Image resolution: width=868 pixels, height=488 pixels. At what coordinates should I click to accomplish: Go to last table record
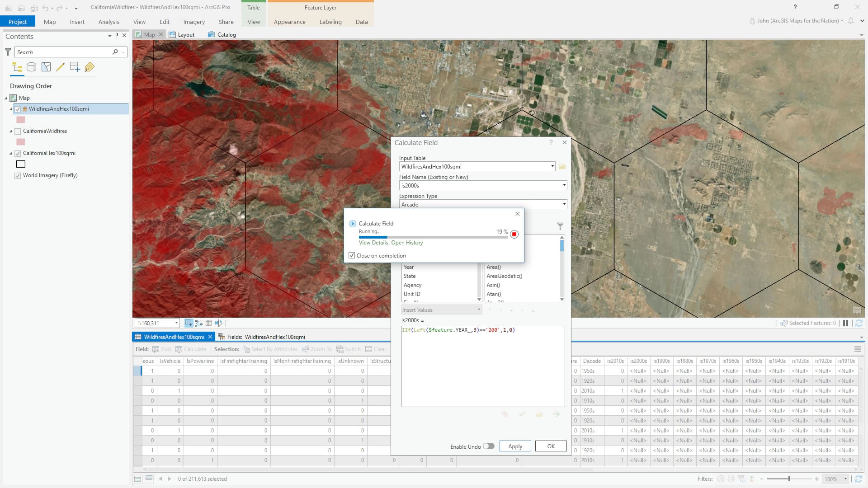[170, 479]
